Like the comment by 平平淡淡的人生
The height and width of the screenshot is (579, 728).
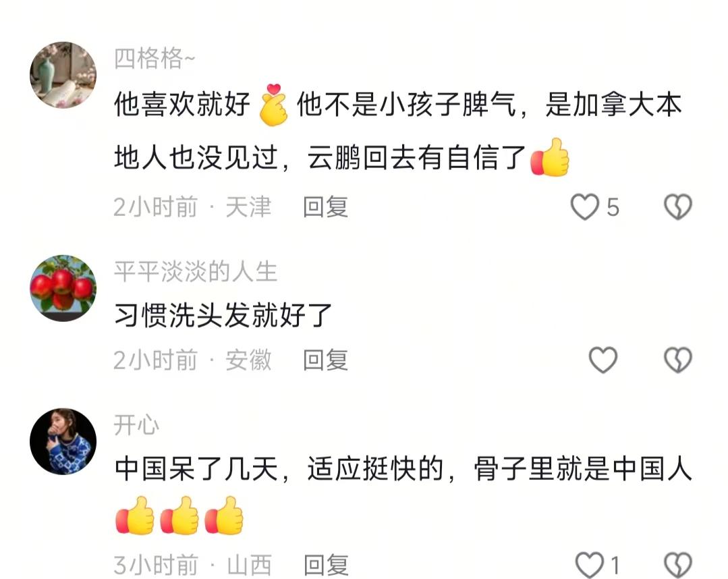pos(603,360)
